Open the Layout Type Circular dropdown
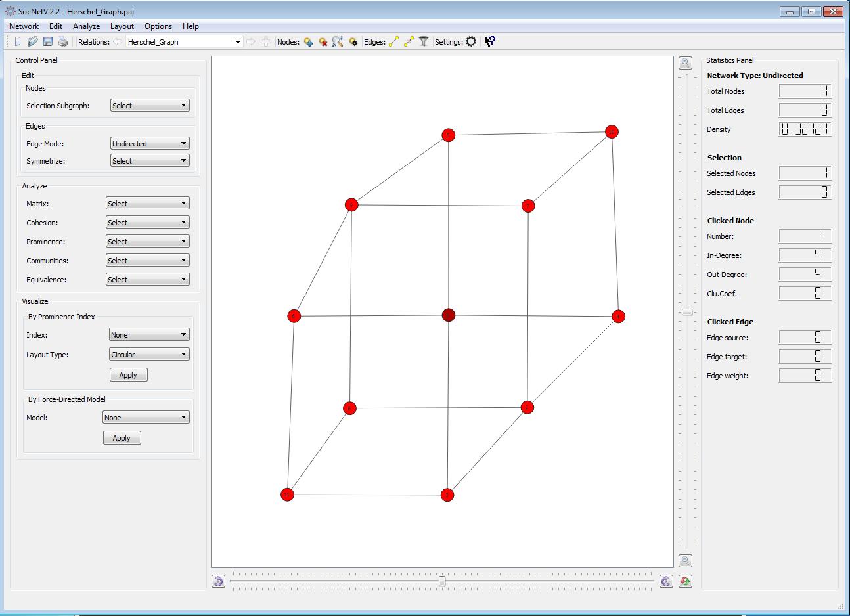Viewport: 850px width, 616px height. click(x=149, y=354)
